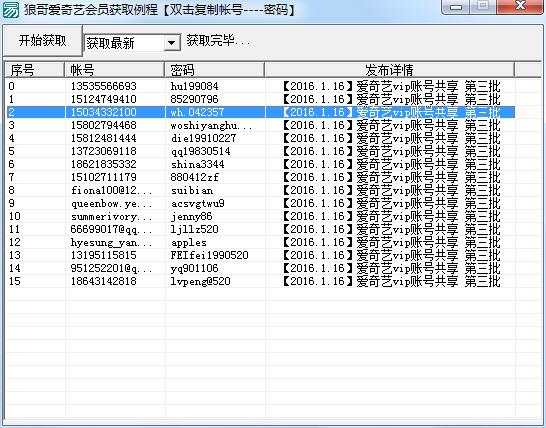546x428 pixels.
Task: Select account 13195115815 row
Action: point(260,255)
